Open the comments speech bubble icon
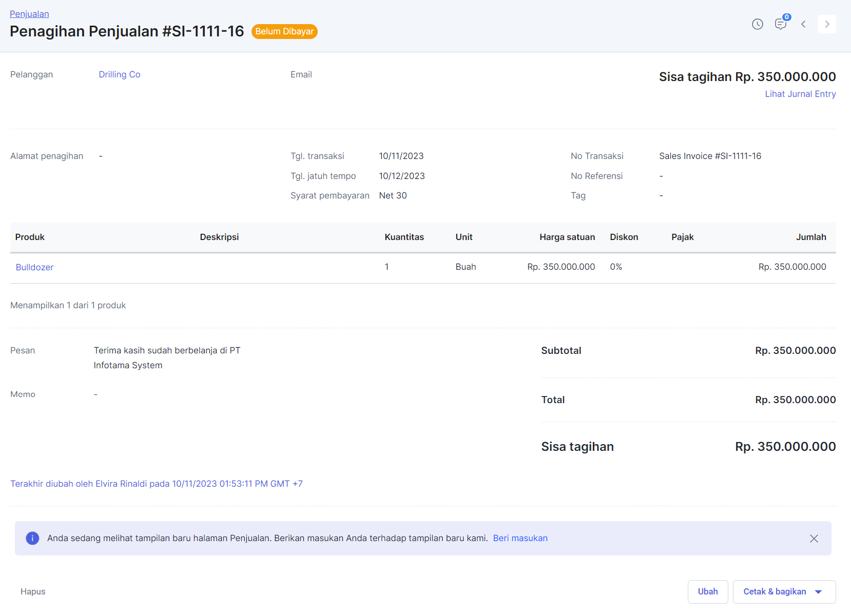The width and height of the screenshot is (851, 616). coord(780,24)
